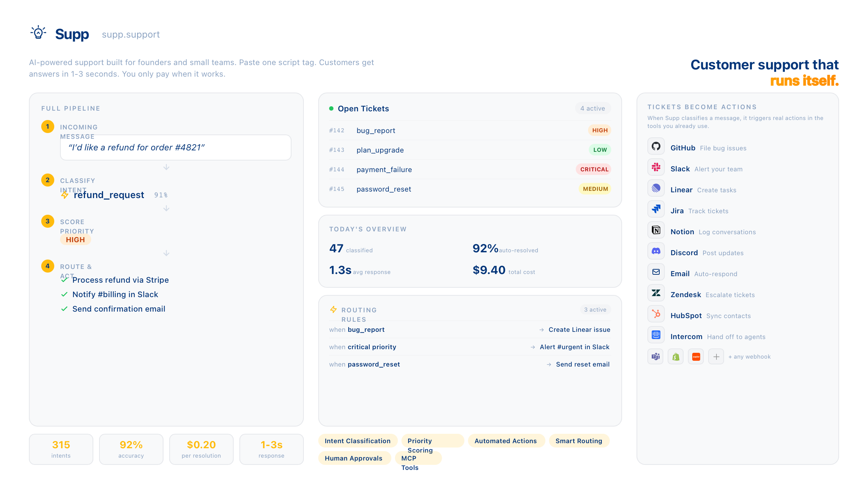Click the Slack integration icon

tap(656, 167)
